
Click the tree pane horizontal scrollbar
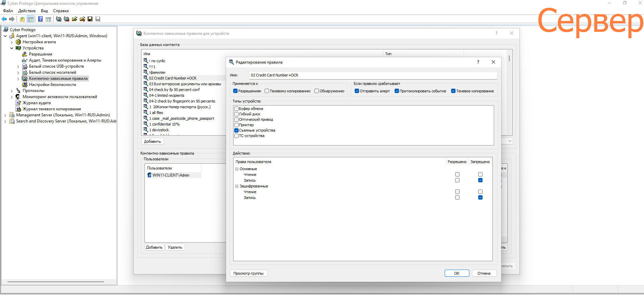pyautogui.click(x=55, y=281)
